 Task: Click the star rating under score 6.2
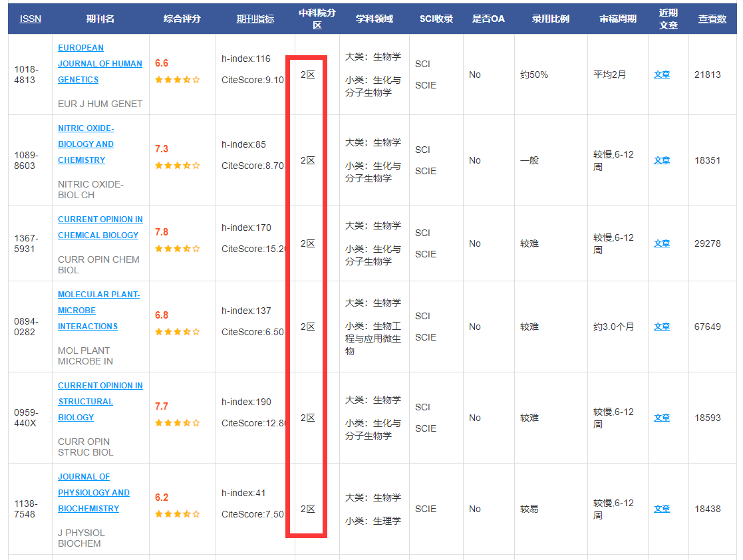click(x=177, y=514)
